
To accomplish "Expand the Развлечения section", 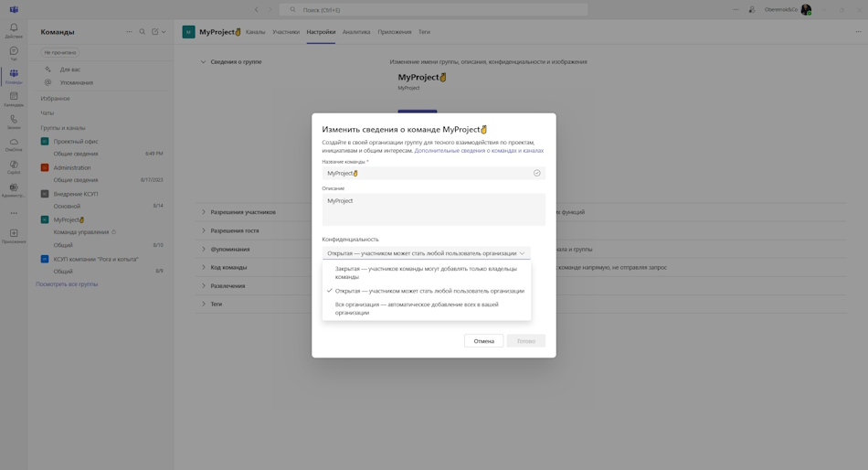I will [203, 285].
